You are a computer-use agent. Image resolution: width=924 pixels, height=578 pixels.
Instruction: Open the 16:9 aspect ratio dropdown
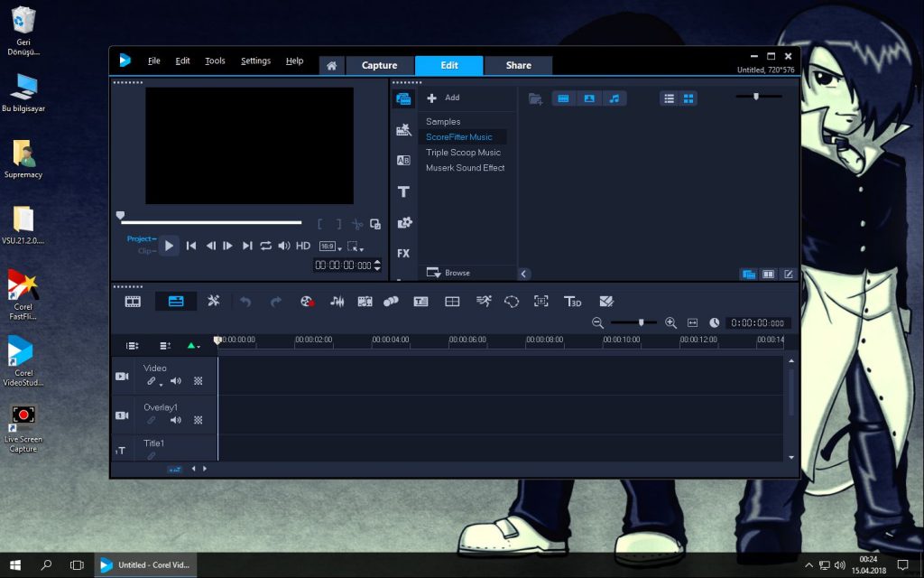330,247
